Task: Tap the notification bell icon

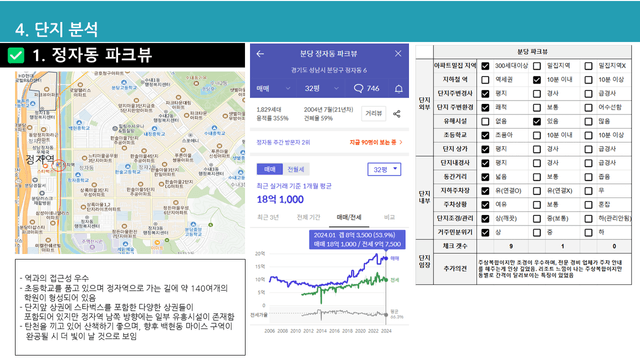Action: [x=399, y=89]
